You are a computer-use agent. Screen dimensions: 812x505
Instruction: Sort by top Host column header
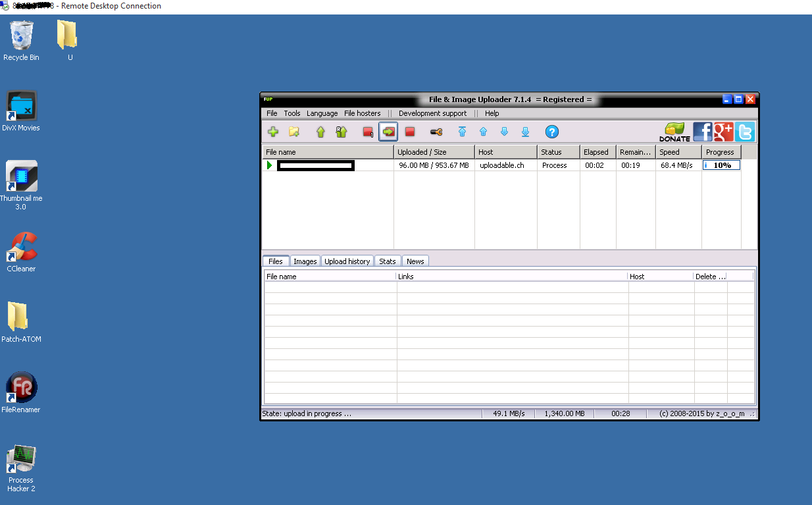click(x=506, y=152)
